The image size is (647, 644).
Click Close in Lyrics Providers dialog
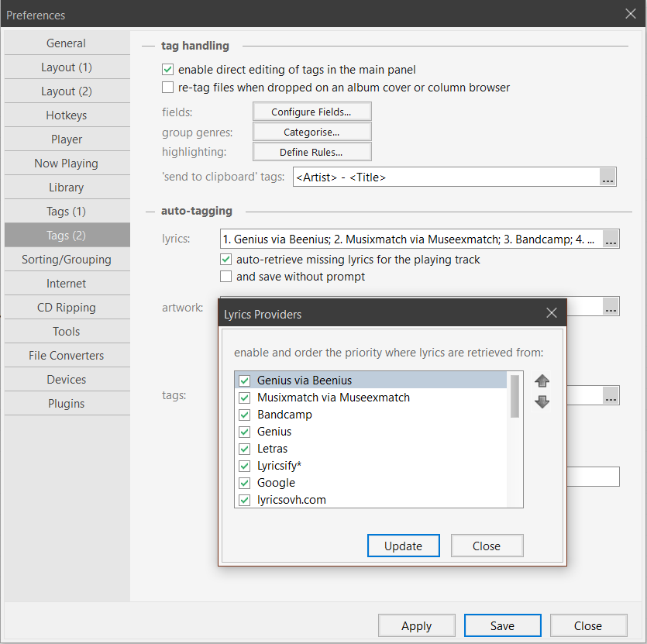tap(487, 546)
